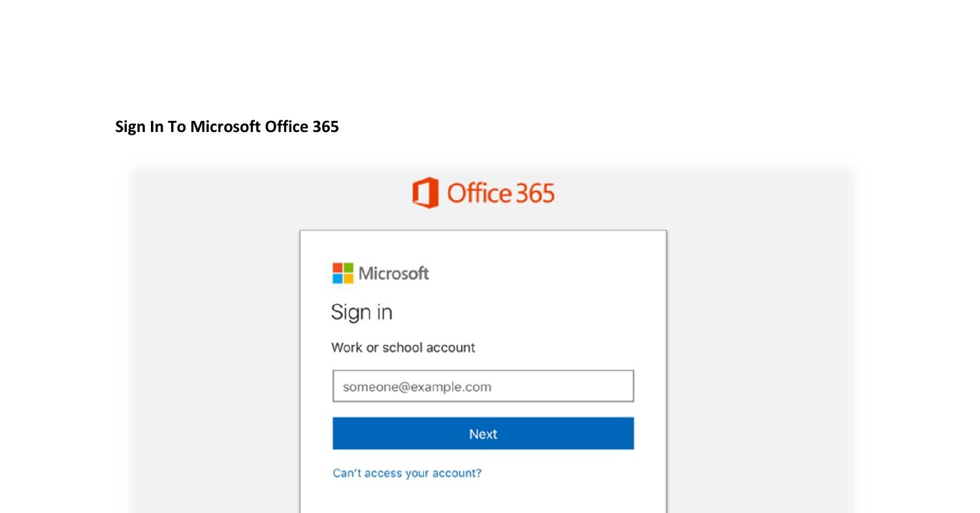Focus the someone@example.com email field
Viewport: 980px width, 513px height.
483,386
